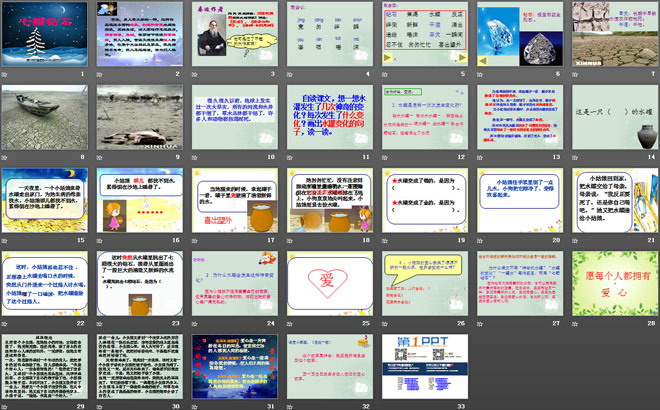Click the slide number 14 label
Viewport: 660px width, 410px height.
tap(652, 157)
